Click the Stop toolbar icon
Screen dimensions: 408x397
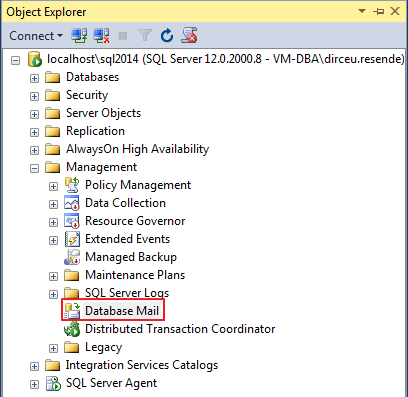pyautogui.click(x=123, y=36)
